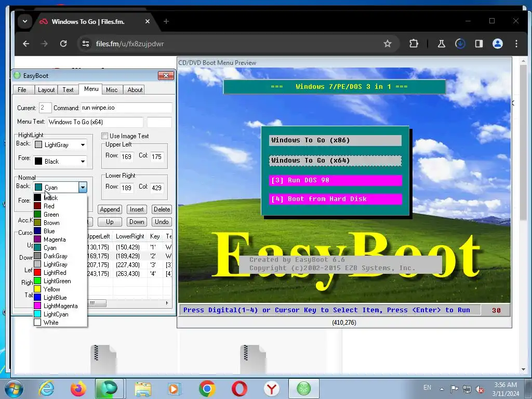
Task: Bookmark this page with the star icon
Action: click(x=388, y=44)
